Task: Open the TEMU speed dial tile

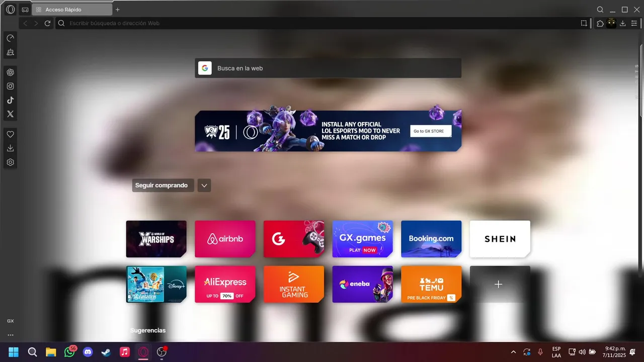Action: tap(431, 284)
